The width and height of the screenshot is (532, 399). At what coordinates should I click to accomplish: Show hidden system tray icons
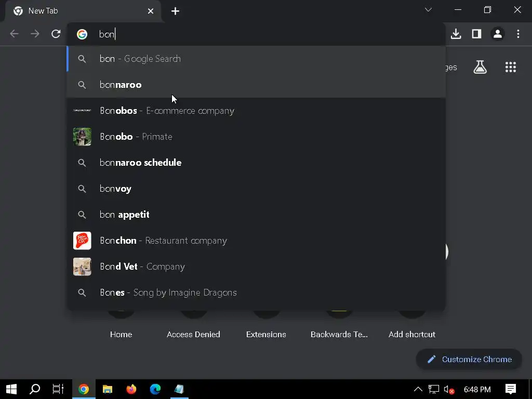[418, 389]
